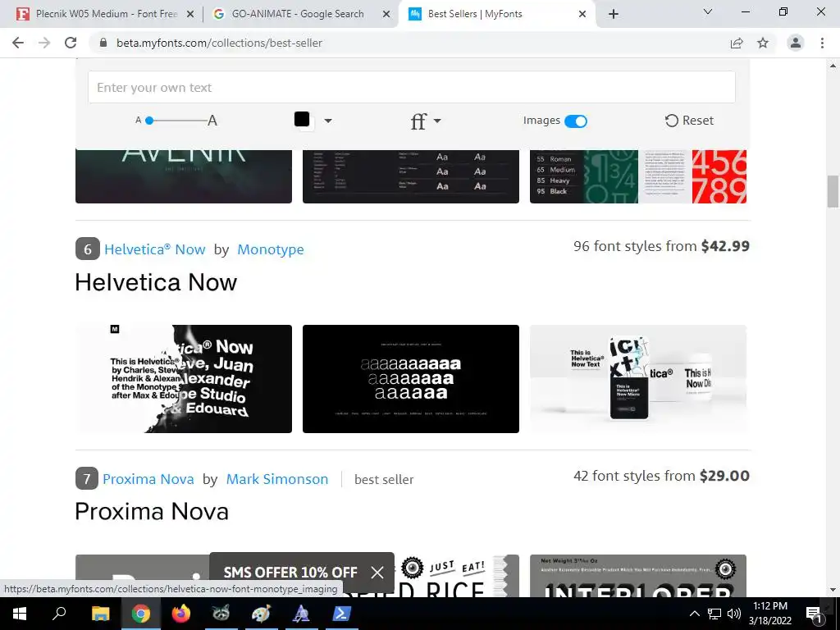Share this page via the share icon
The height and width of the screenshot is (630, 840).
click(x=737, y=43)
